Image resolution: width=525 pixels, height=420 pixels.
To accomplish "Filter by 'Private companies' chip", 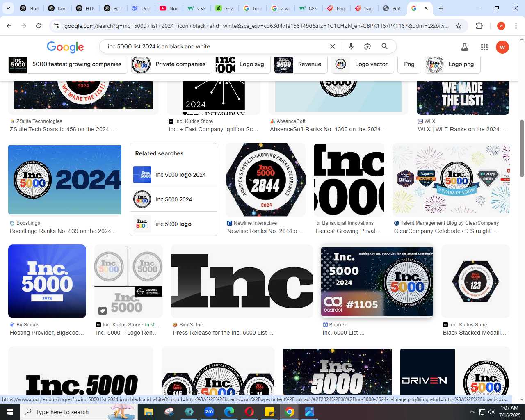I will [x=171, y=64].
